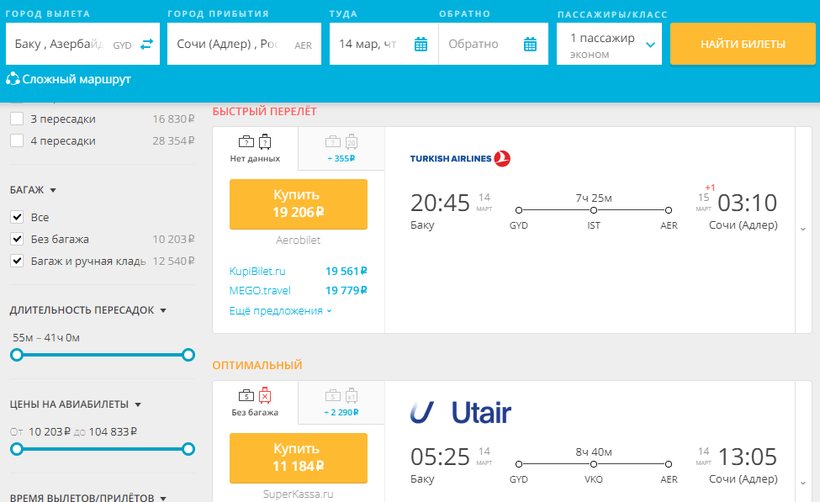The height and width of the screenshot is (502, 820).
Task: Click the 'Найти билеты' search button
Action: pyautogui.click(x=742, y=44)
